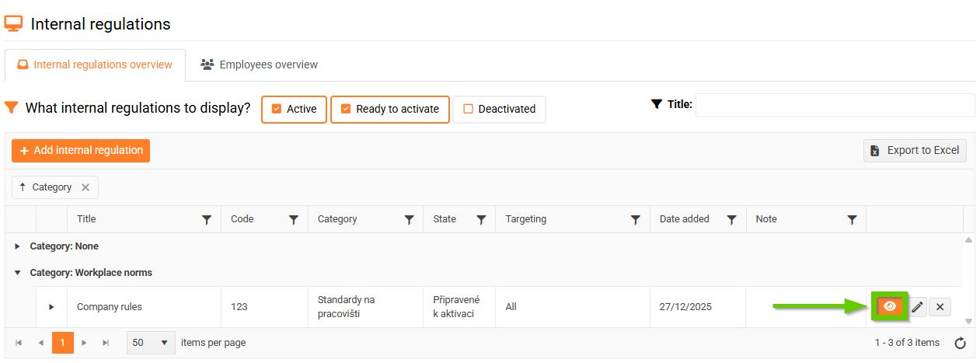980x363 pixels.
Task: Select the Internal regulations overview tab
Action: point(95,65)
